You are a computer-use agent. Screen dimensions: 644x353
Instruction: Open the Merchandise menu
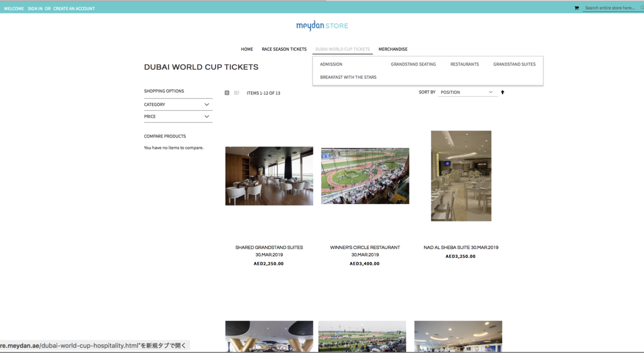click(x=393, y=49)
